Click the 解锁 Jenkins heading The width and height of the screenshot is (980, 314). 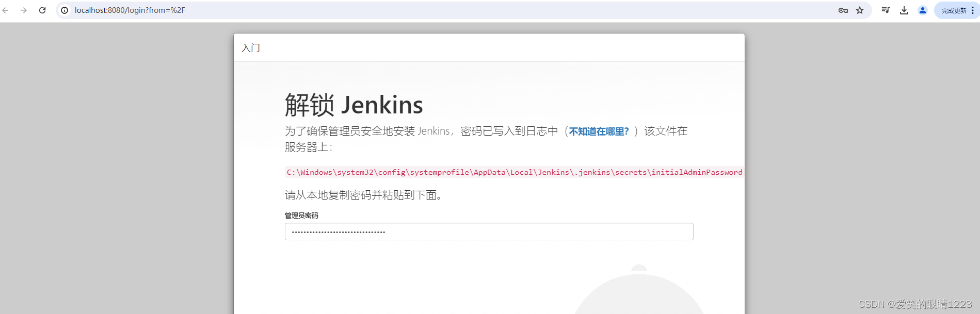coord(354,105)
